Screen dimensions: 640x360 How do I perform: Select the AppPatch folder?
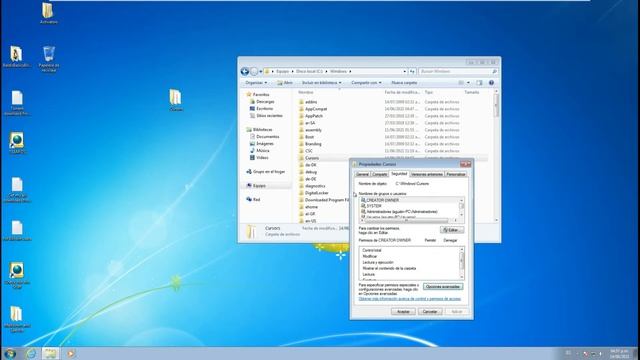[314, 116]
